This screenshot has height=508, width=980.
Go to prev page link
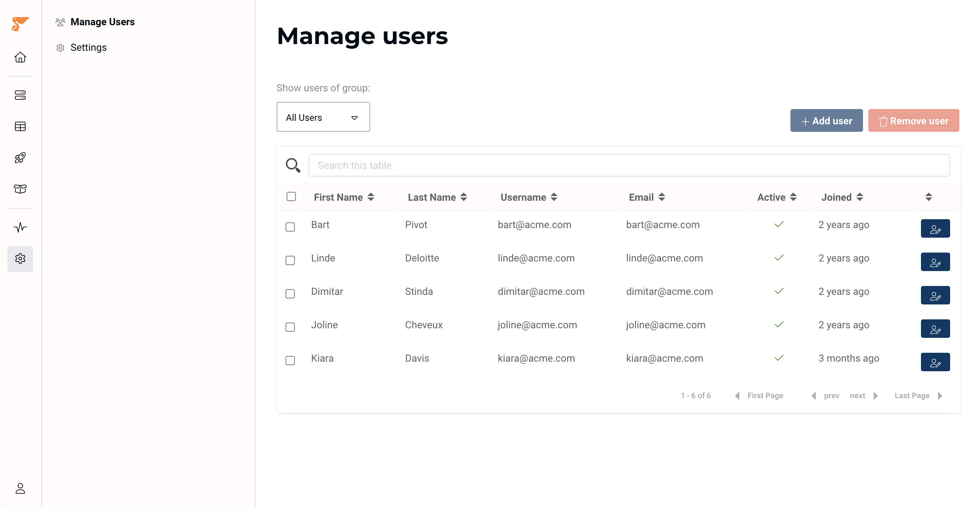click(x=831, y=395)
